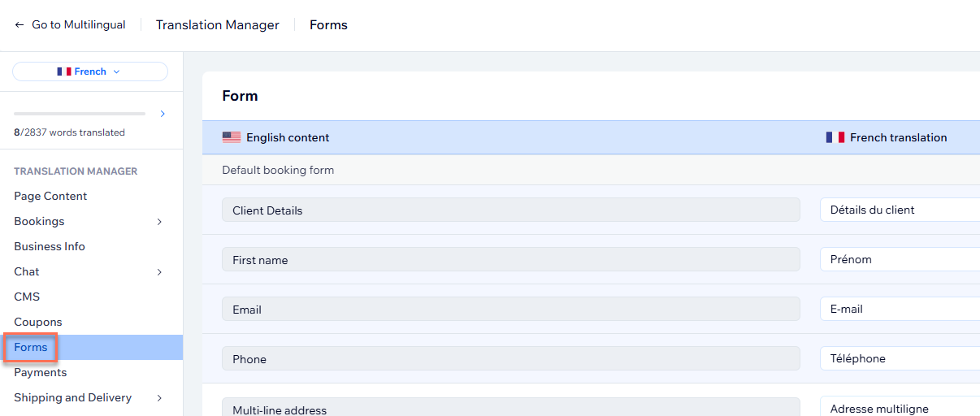The image size is (980, 416).
Task: Open Translation Manager breadcrumb
Action: coord(218,25)
